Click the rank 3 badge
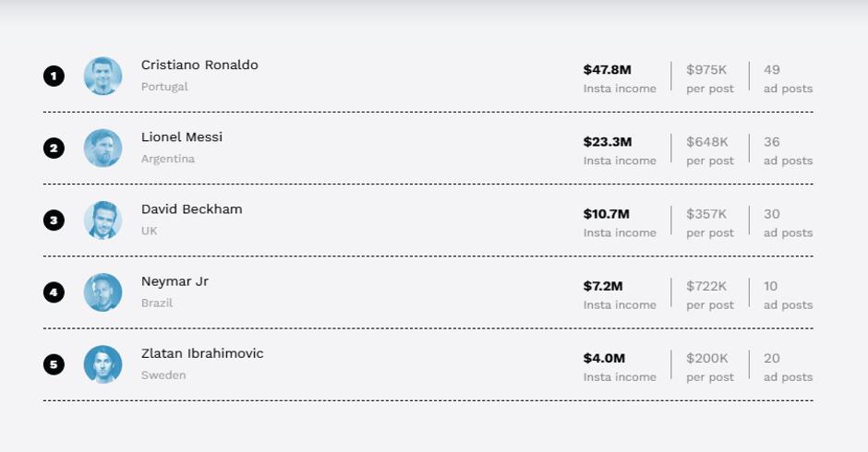The image size is (868, 452). 54,220
